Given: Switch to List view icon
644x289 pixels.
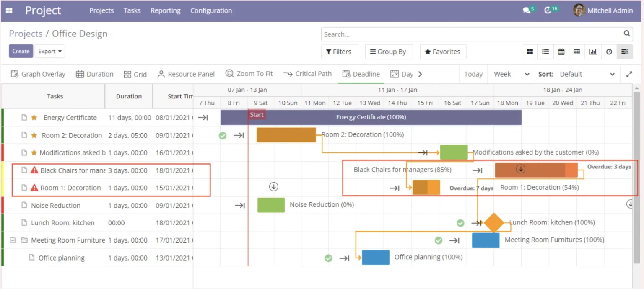Looking at the screenshot, I should (545, 52).
